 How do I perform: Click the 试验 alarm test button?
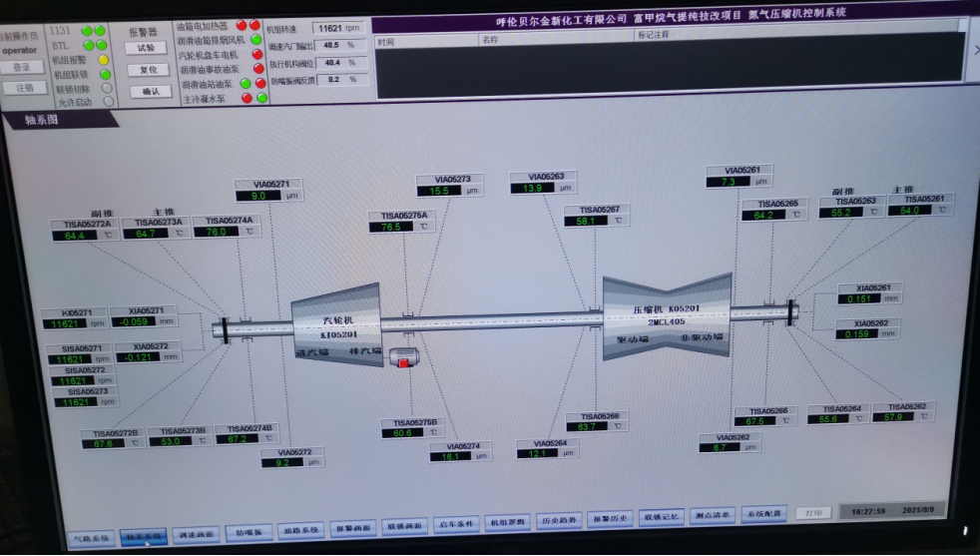click(146, 48)
